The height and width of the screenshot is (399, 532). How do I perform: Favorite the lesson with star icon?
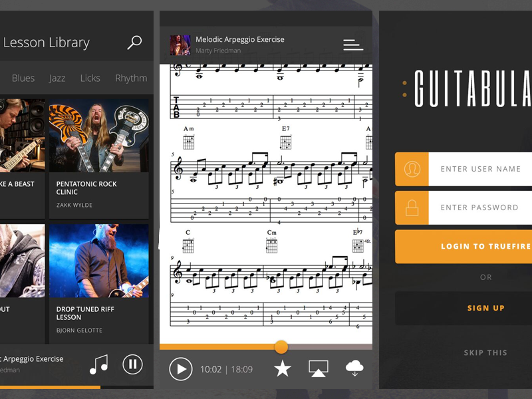point(282,368)
